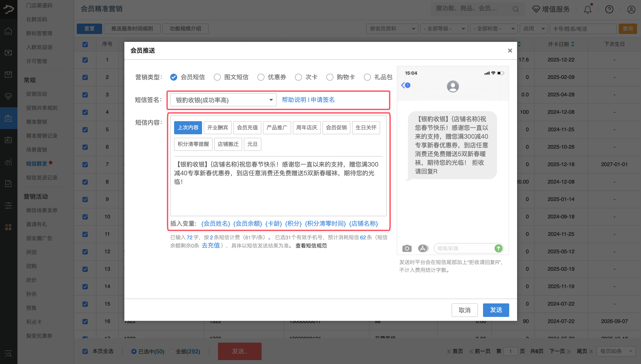Click the 去充值 link
The height and width of the screenshot is (364, 641).
pos(211,245)
